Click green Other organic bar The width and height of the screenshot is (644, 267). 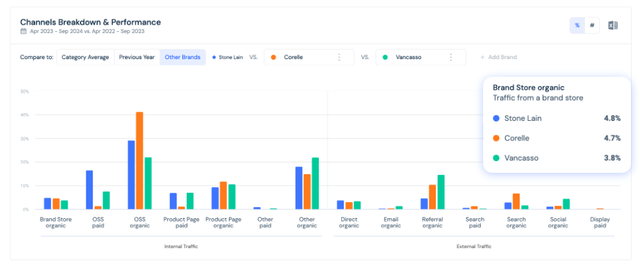coord(315,183)
